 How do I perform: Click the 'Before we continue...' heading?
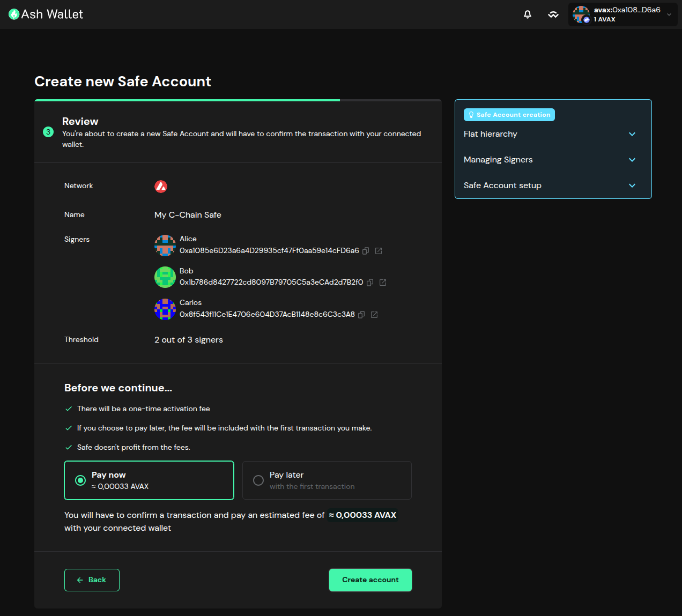click(118, 388)
